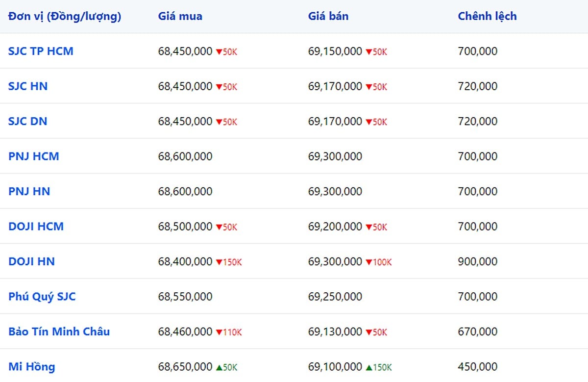
Task: Select DOJI HN buy price 68,400,000
Action: (185, 262)
